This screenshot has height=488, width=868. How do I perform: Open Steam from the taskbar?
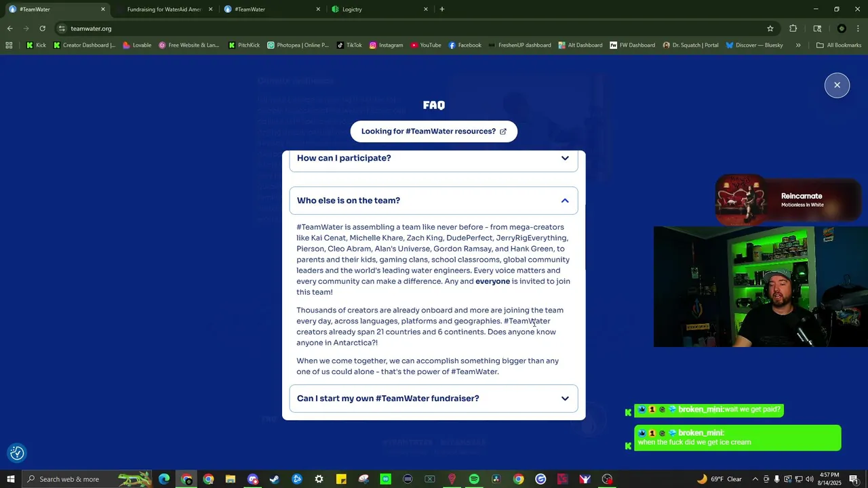275,479
